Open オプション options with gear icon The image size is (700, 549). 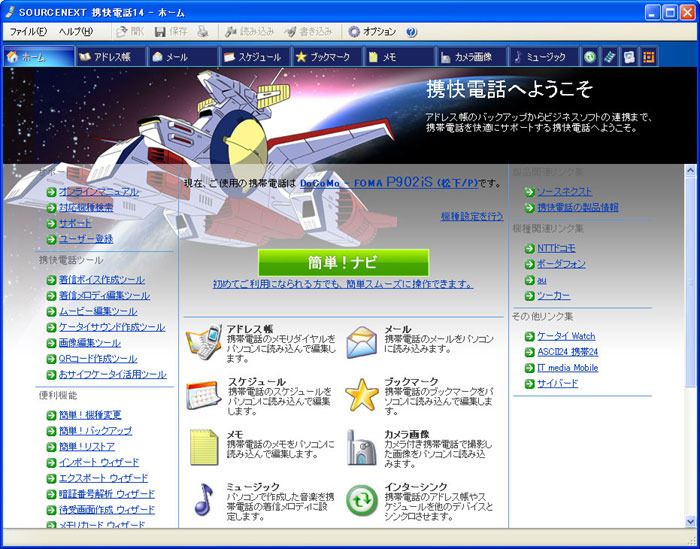[x=372, y=32]
